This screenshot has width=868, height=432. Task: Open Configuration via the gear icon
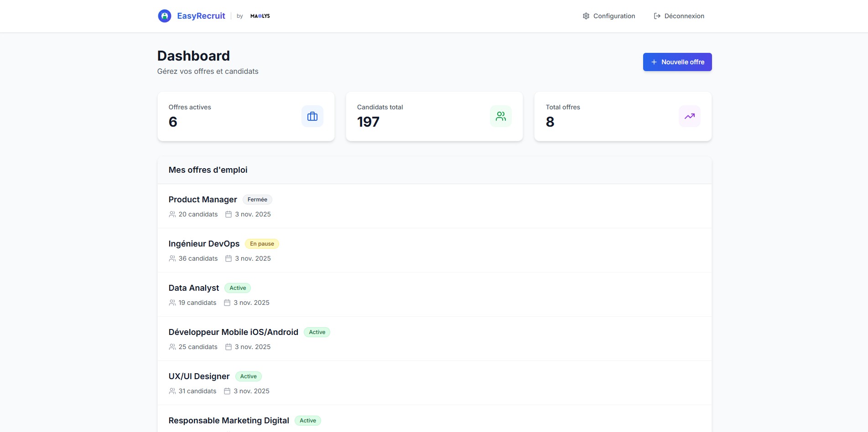(586, 15)
